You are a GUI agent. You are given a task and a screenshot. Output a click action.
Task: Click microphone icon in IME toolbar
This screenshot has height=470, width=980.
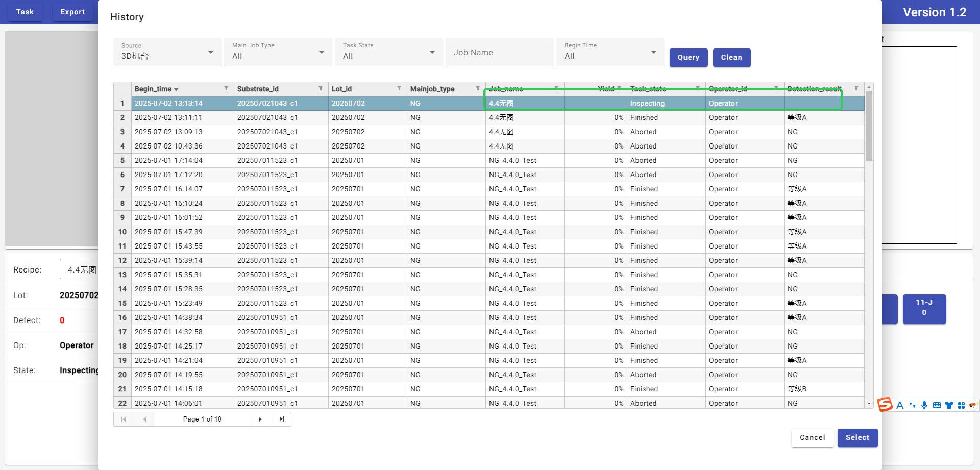tap(924, 406)
